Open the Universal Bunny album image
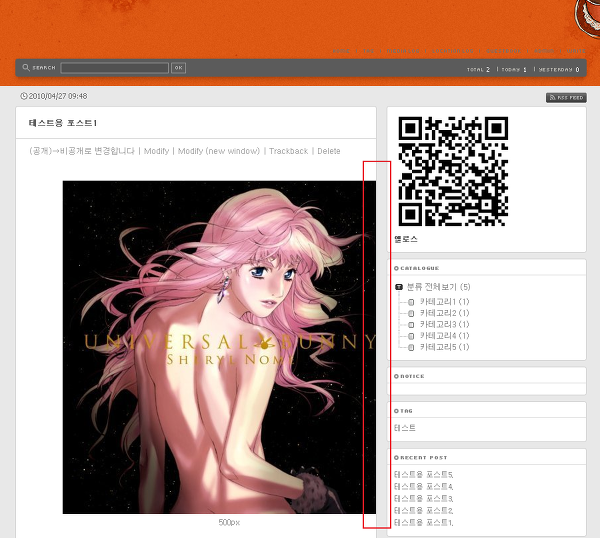600x538 pixels. pyautogui.click(x=219, y=347)
